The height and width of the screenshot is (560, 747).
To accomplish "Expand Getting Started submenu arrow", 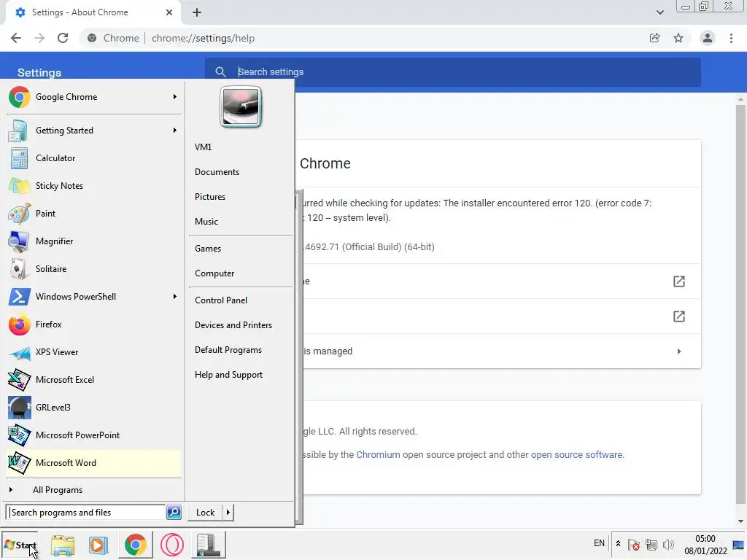I will coord(175,131).
